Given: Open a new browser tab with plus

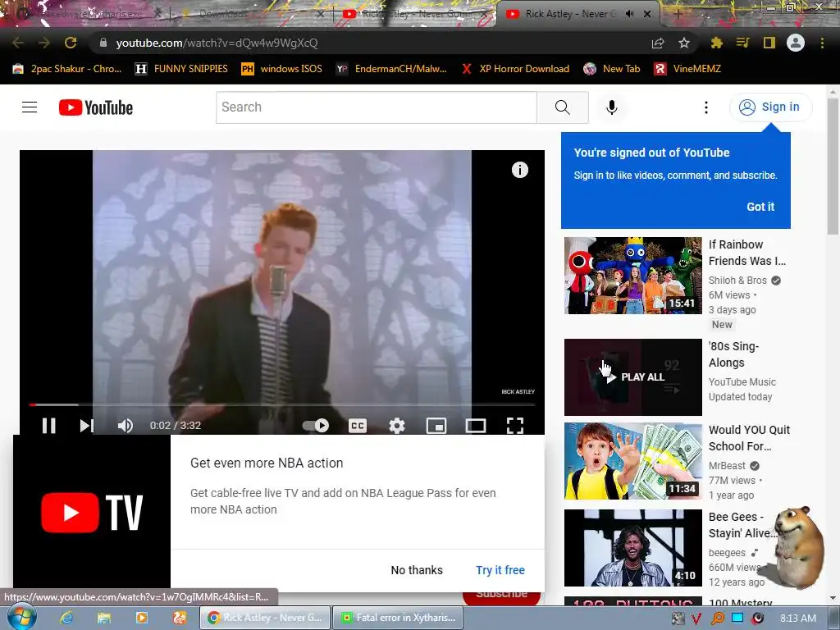Looking at the screenshot, I should 677,14.
